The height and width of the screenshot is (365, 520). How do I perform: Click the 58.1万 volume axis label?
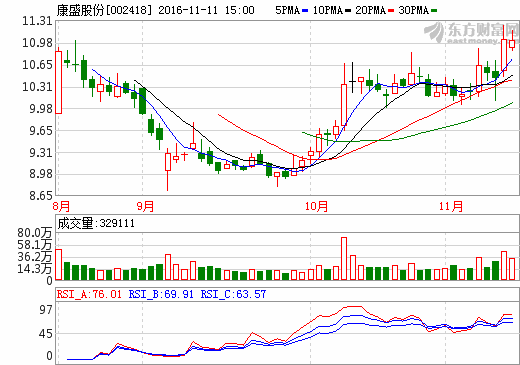[x=35, y=245]
